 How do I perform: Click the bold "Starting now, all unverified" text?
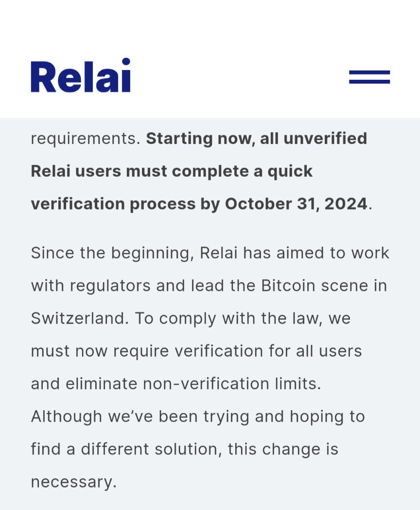(256, 139)
